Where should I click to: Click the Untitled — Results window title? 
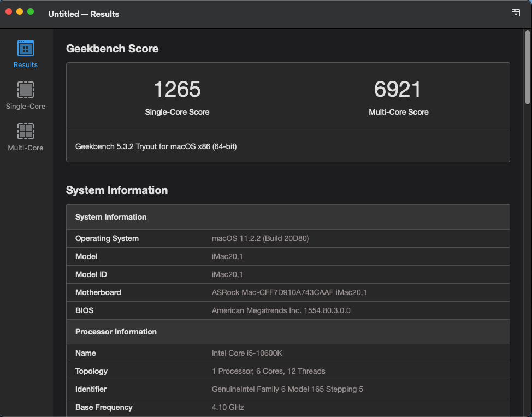(x=84, y=14)
